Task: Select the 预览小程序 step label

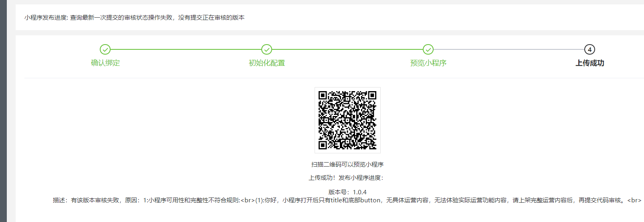Action: 428,63
